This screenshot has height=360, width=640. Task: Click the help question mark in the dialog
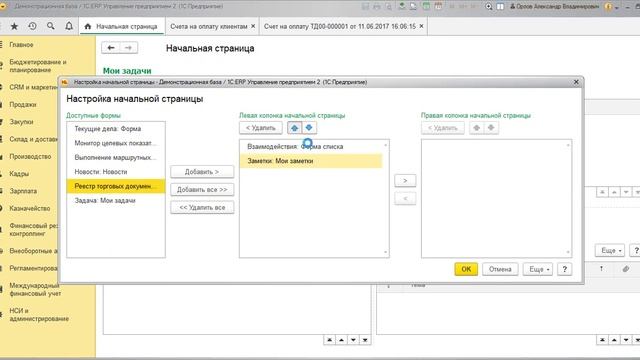pos(564,269)
